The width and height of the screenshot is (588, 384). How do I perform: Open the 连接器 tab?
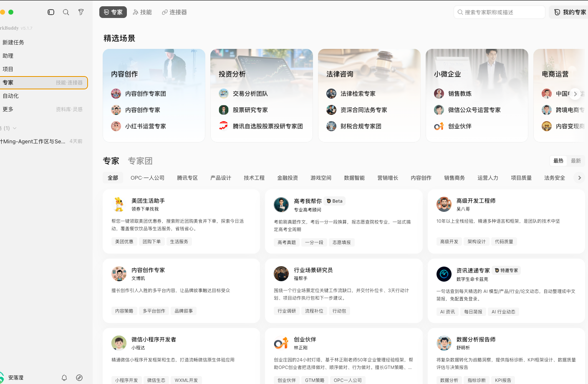tap(174, 12)
